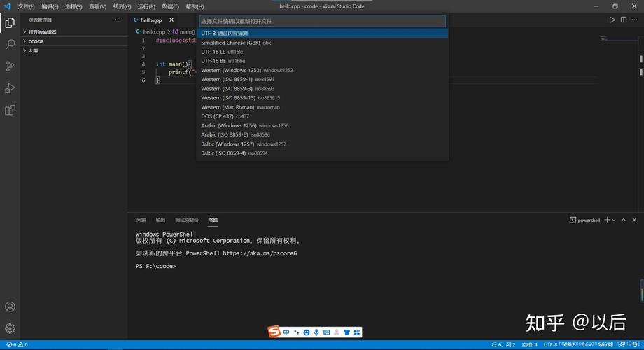Split the editor to the right
This screenshot has height=350, width=644.
624,20
